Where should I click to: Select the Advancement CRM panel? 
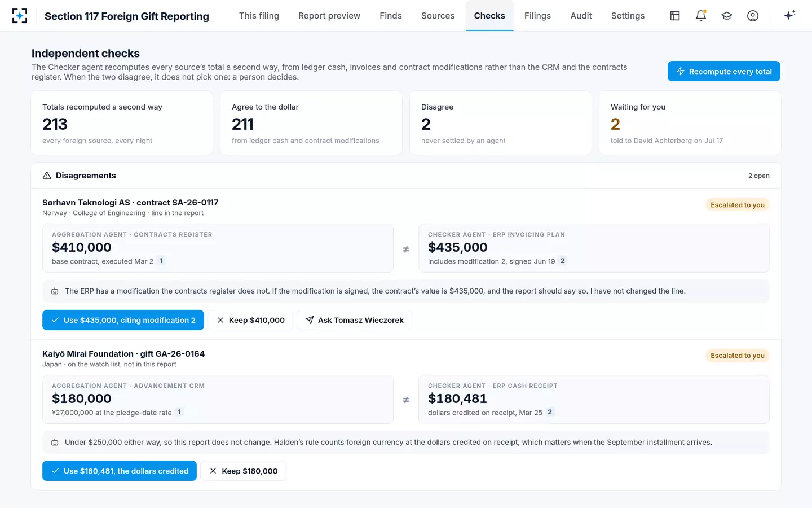218,400
